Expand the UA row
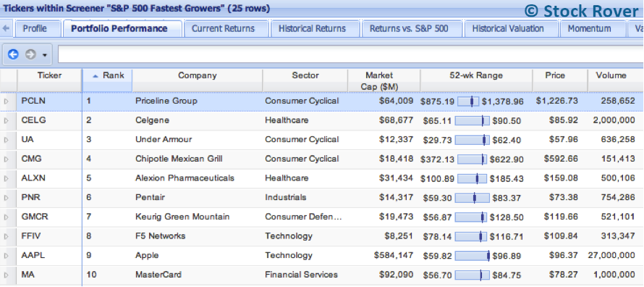 [7, 140]
